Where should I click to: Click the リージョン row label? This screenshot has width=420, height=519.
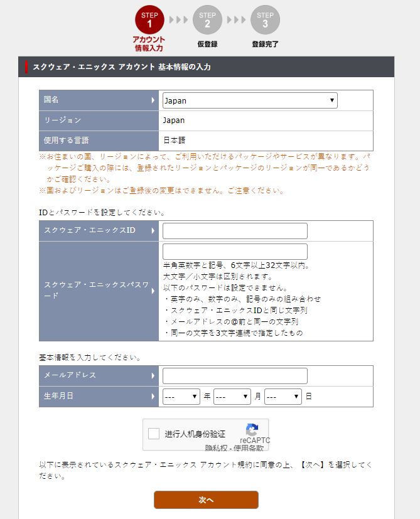[x=63, y=120]
